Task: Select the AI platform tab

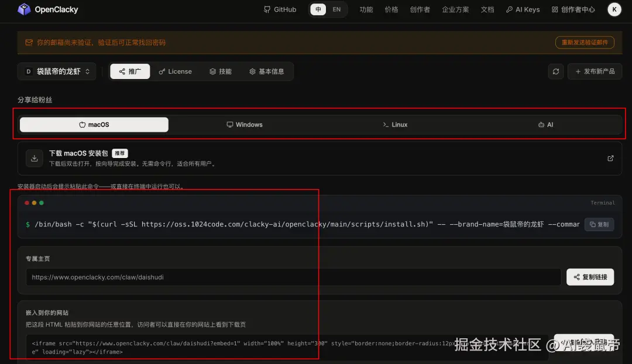Action: (546, 125)
